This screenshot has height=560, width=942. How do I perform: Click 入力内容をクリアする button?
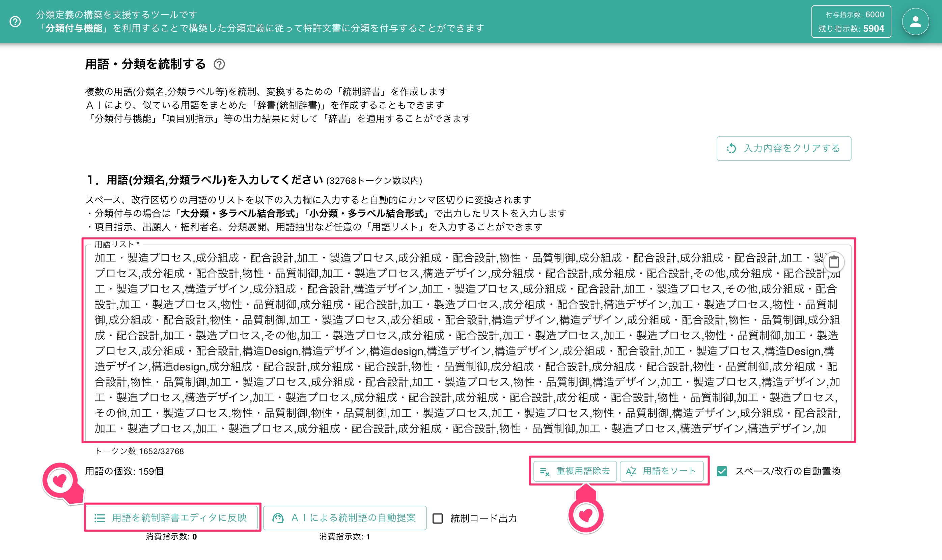click(784, 148)
